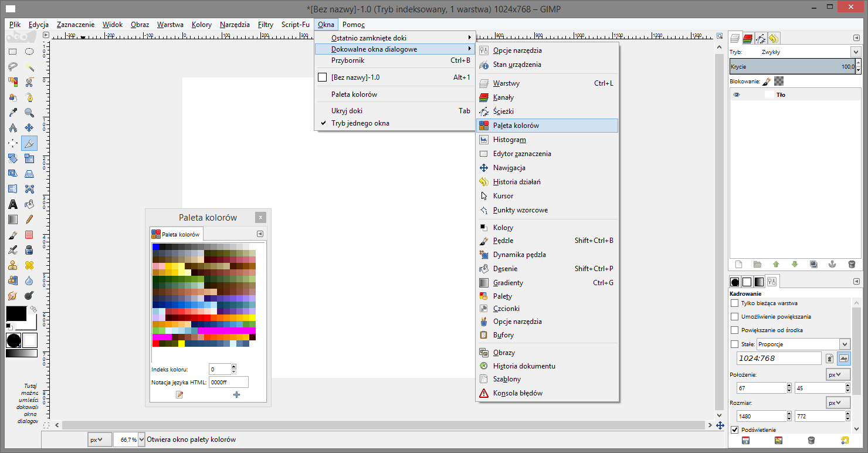Select the Rectangle Select tool
The image size is (868, 453).
coord(12,52)
